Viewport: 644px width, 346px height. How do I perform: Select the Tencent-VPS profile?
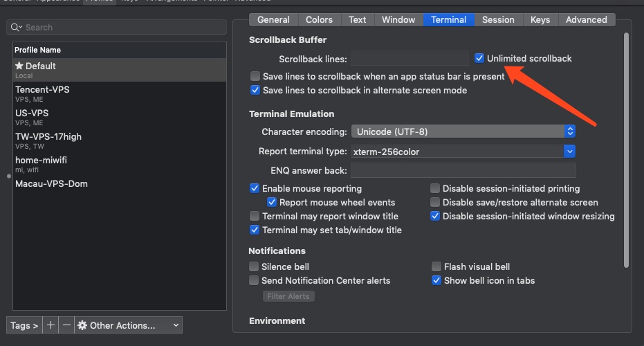(x=120, y=93)
